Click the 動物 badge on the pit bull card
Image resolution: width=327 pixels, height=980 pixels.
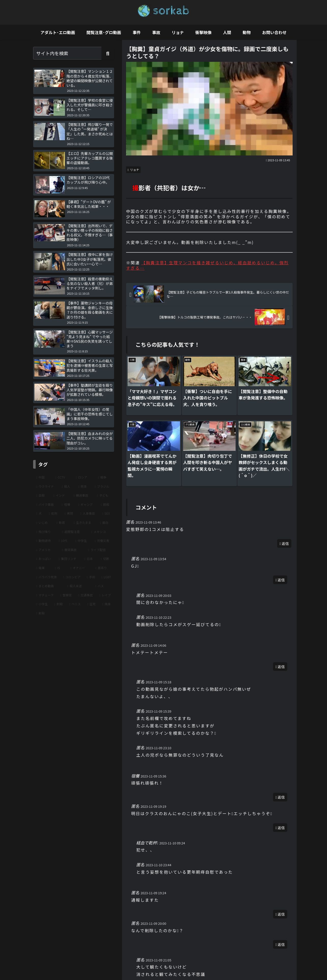click(188, 360)
